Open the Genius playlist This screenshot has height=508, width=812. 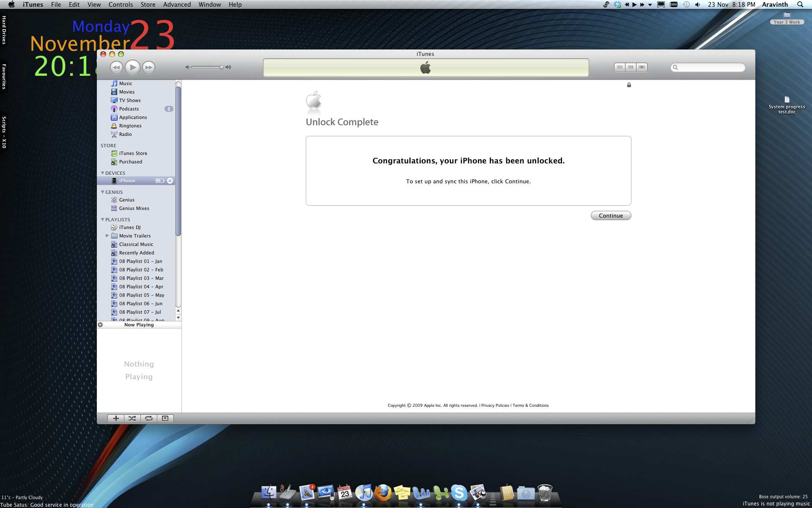click(x=126, y=200)
